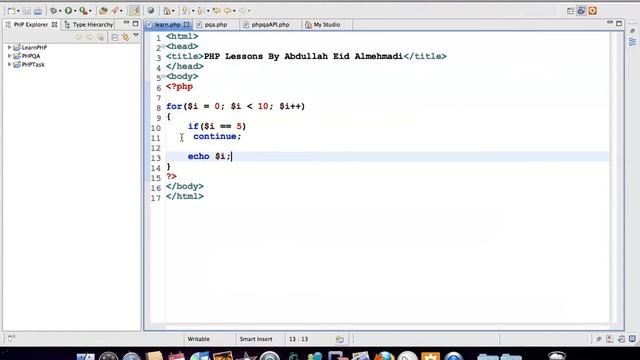The image size is (640, 360).
Task: Open the Back history dropdown arrow
Action: (234, 11)
